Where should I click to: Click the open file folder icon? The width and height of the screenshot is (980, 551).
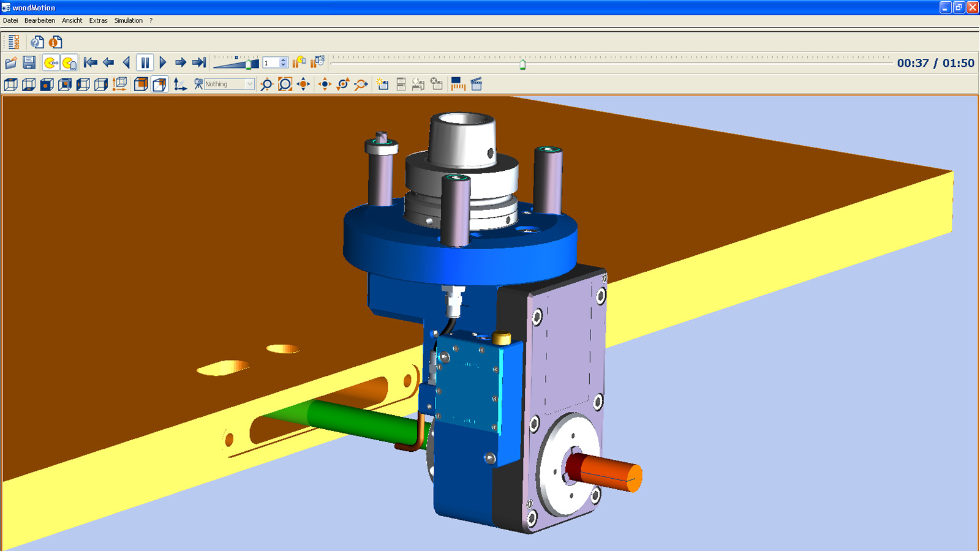[x=11, y=62]
